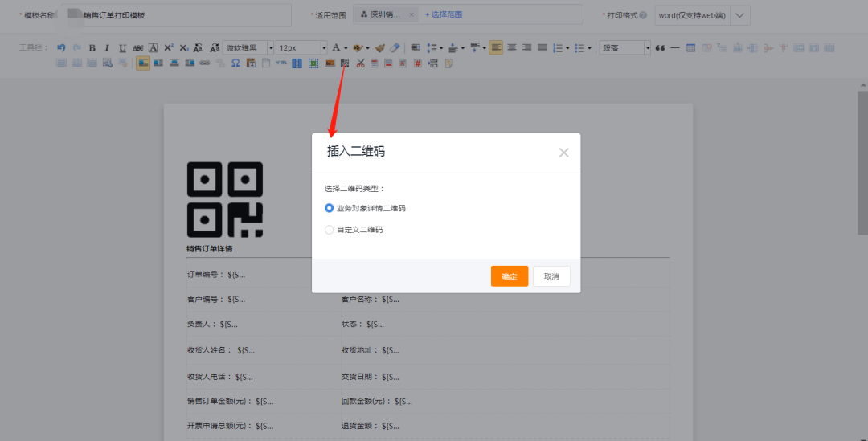The width and height of the screenshot is (868, 441).
Task: Close the 插入二维码 dialog with X
Action: pyautogui.click(x=563, y=153)
